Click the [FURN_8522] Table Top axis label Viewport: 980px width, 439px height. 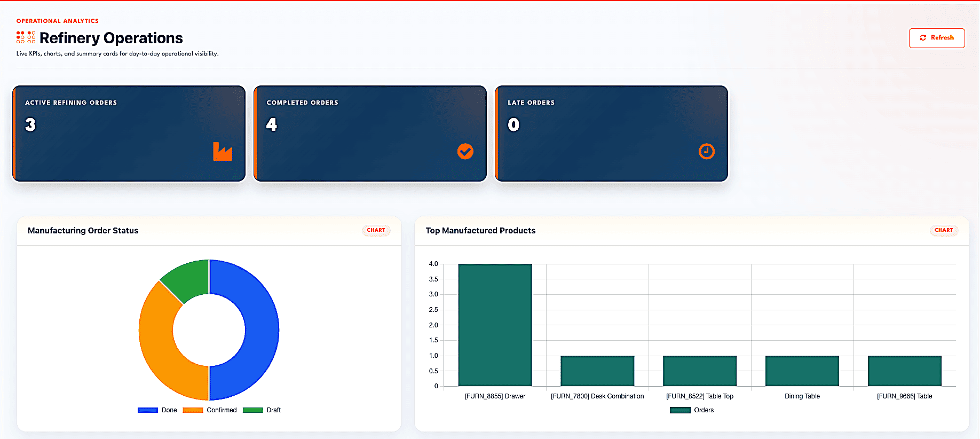(x=700, y=396)
